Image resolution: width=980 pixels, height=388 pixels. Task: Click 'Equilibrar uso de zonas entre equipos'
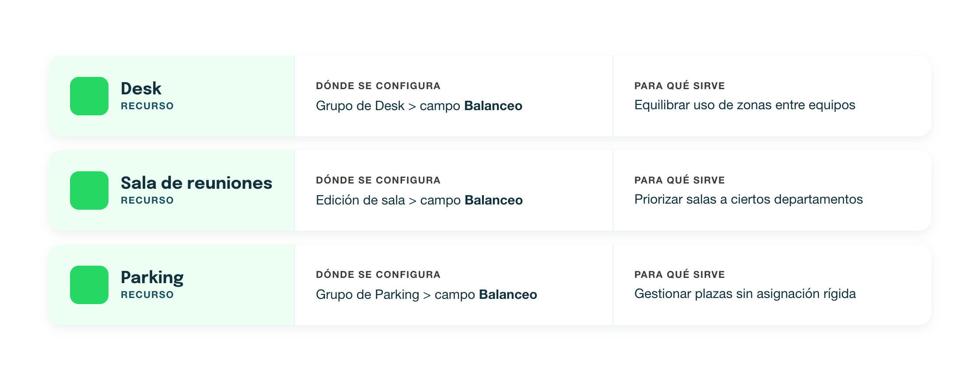click(x=745, y=105)
